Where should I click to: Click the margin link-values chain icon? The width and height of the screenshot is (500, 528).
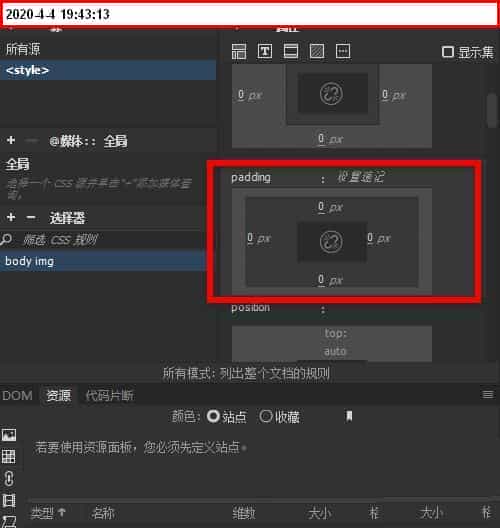331,94
